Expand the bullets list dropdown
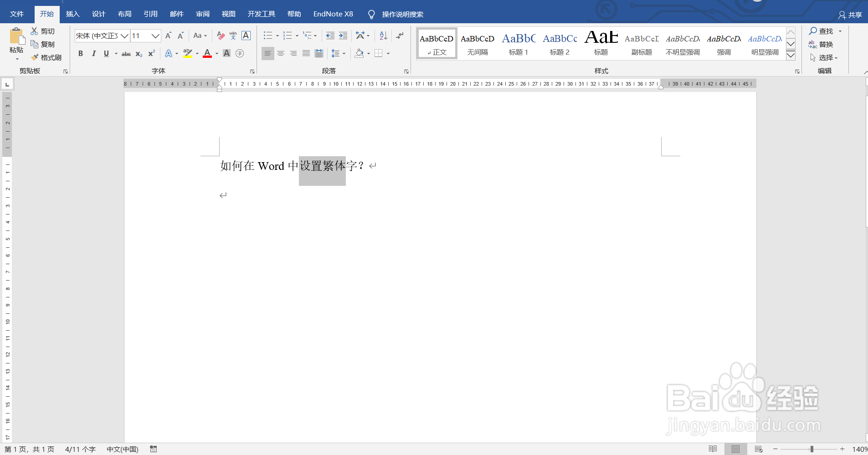 coord(277,36)
